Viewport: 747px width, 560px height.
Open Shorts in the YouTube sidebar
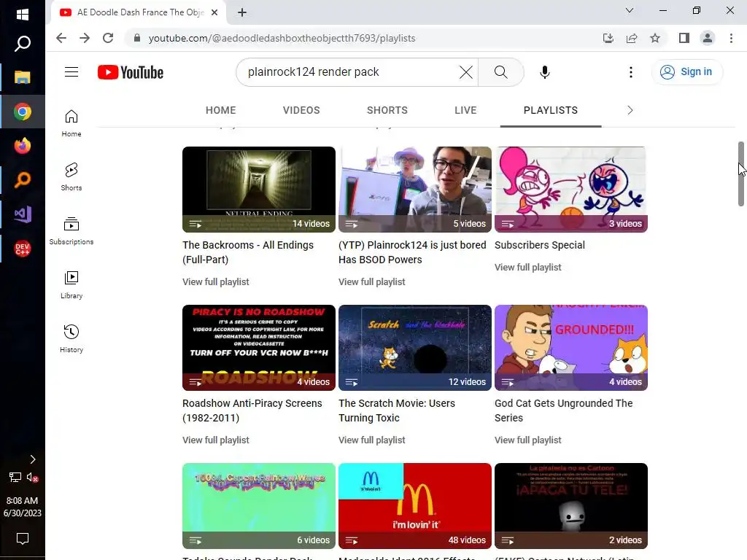pyautogui.click(x=71, y=177)
